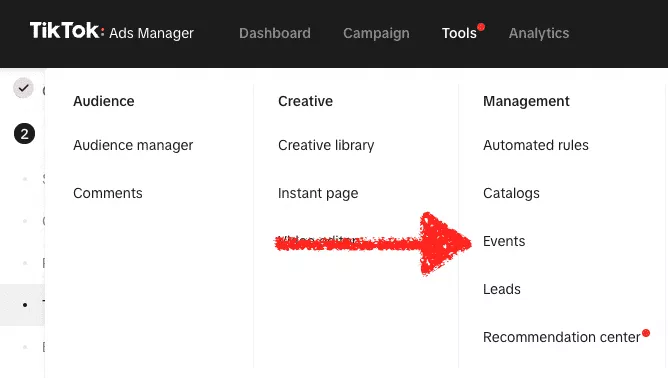
Task: Select Events in the Management column
Action: [x=504, y=241]
